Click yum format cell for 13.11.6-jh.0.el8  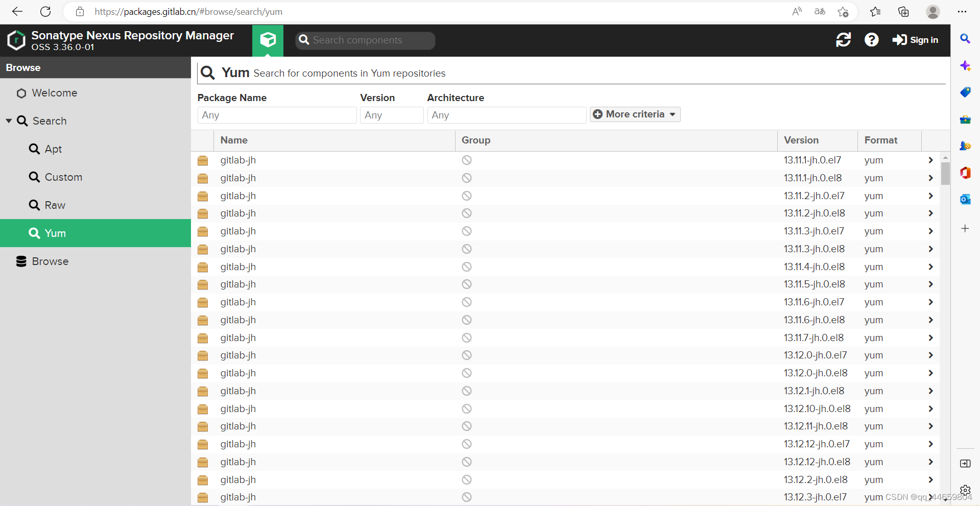pos(873,320)
